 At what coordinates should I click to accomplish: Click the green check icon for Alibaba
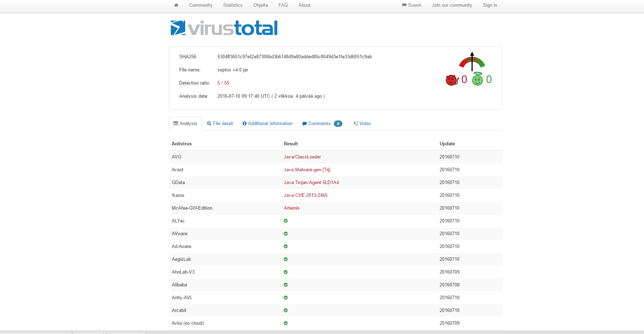[286, 285]
